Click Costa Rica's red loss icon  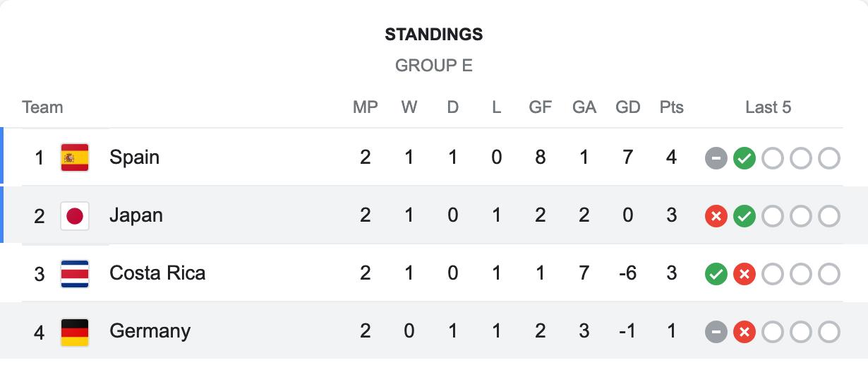744,274
